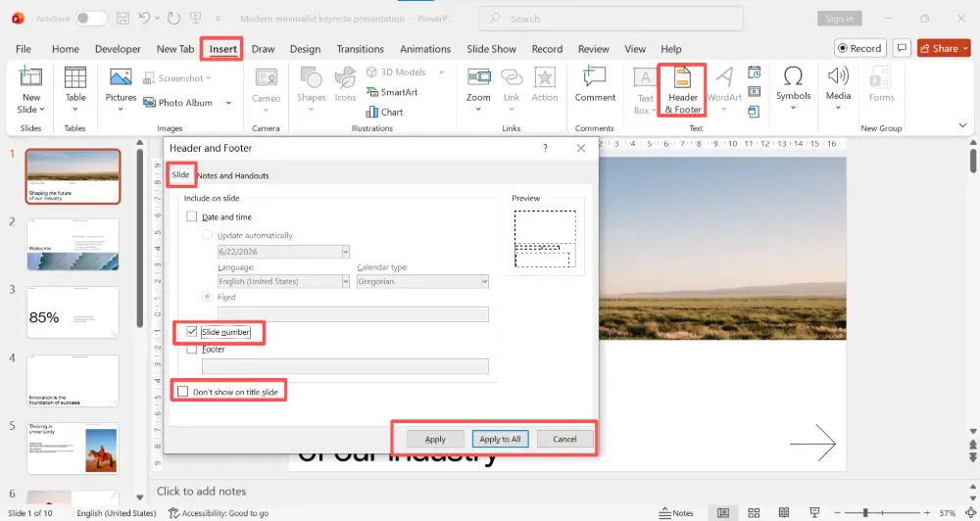Click the Footer text input field

(x=345, y=366)
